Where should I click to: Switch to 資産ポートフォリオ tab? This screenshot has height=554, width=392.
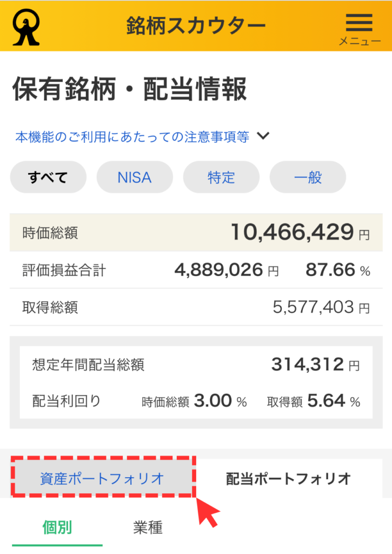coord(102,478)
